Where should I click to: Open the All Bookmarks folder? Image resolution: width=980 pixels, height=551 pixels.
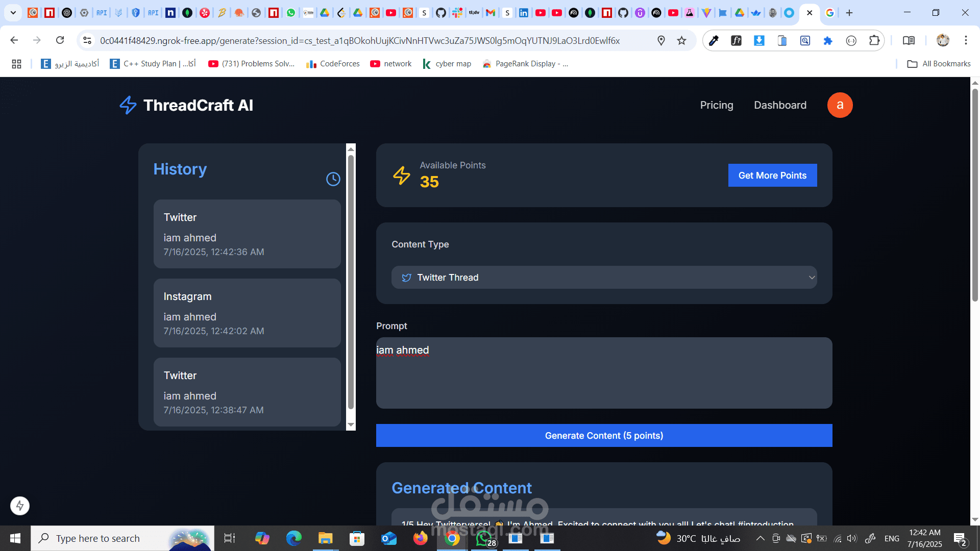[x=939, y=64]
